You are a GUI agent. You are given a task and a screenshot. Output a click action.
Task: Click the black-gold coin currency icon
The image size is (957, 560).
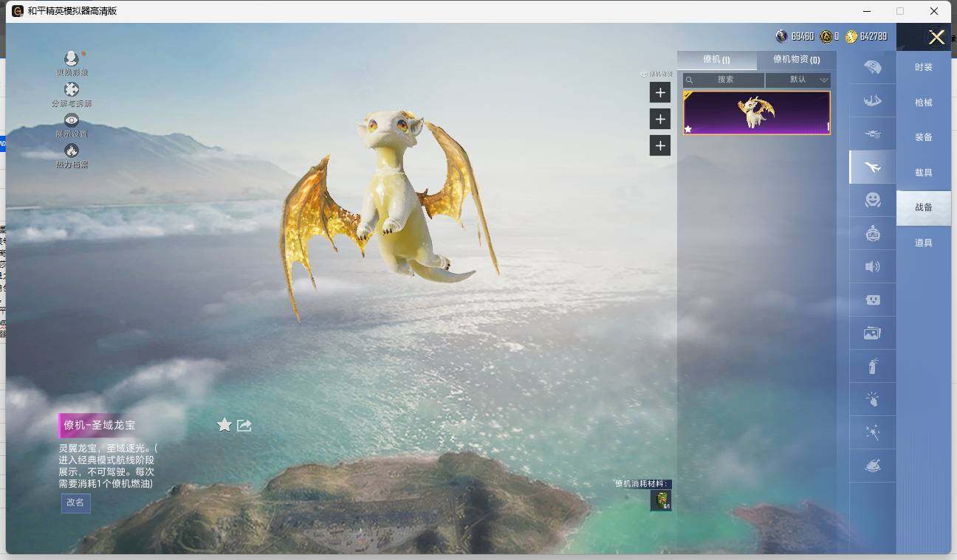[826, 36]
